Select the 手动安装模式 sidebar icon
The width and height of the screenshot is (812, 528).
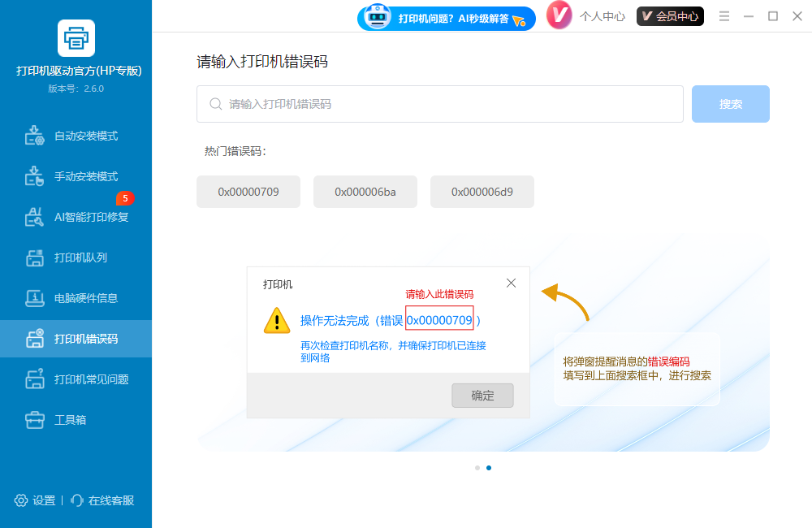point(36,175)
